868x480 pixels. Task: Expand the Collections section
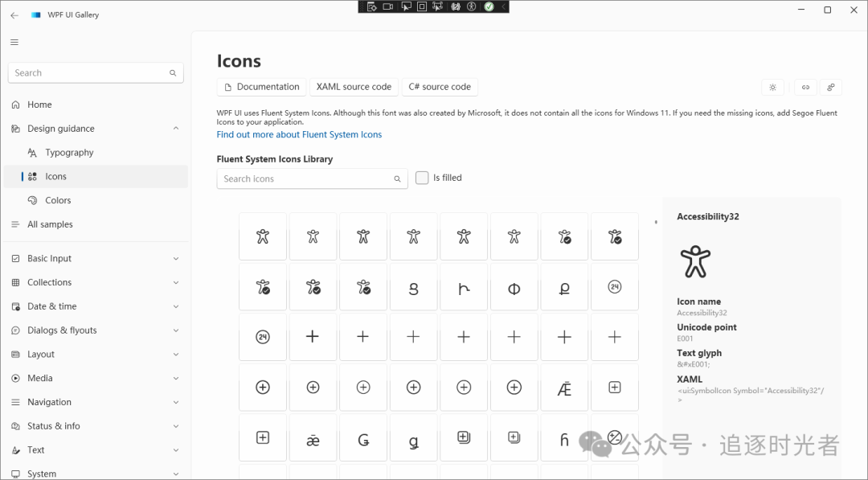coord(96,282)
